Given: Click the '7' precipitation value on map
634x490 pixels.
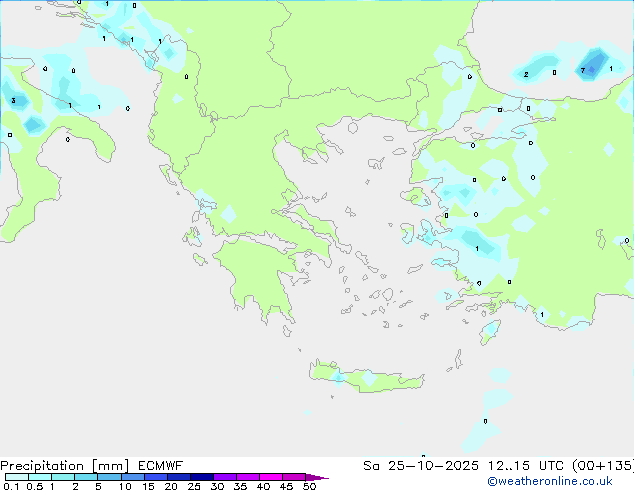Looking at the screenshot, I should (583, 70).
